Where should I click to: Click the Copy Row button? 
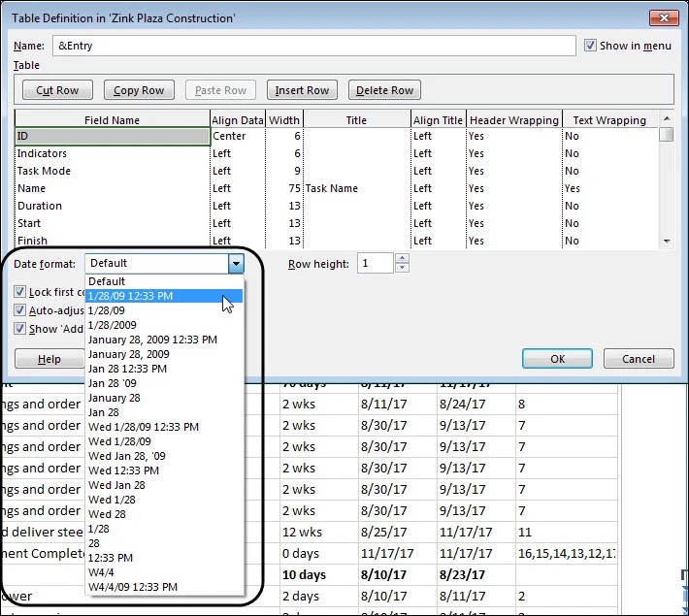tap(139, 90)
